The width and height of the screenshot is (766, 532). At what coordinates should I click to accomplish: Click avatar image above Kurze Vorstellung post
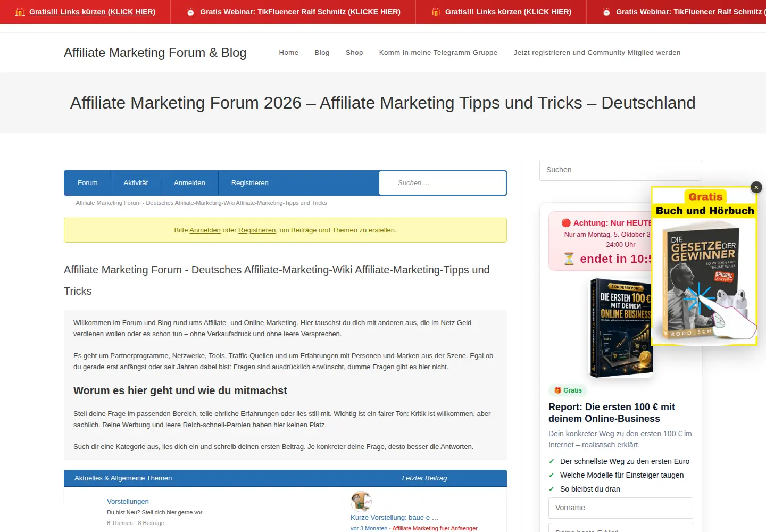(x=361, y=501)
